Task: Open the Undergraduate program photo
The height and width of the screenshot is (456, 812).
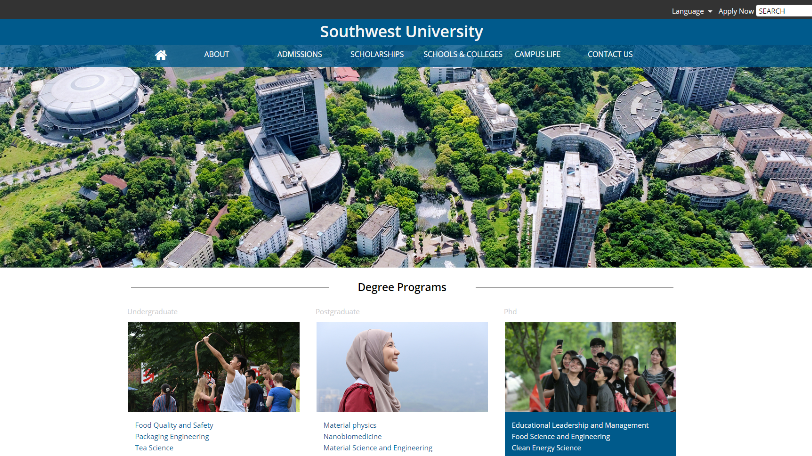Action: (214, 367)
